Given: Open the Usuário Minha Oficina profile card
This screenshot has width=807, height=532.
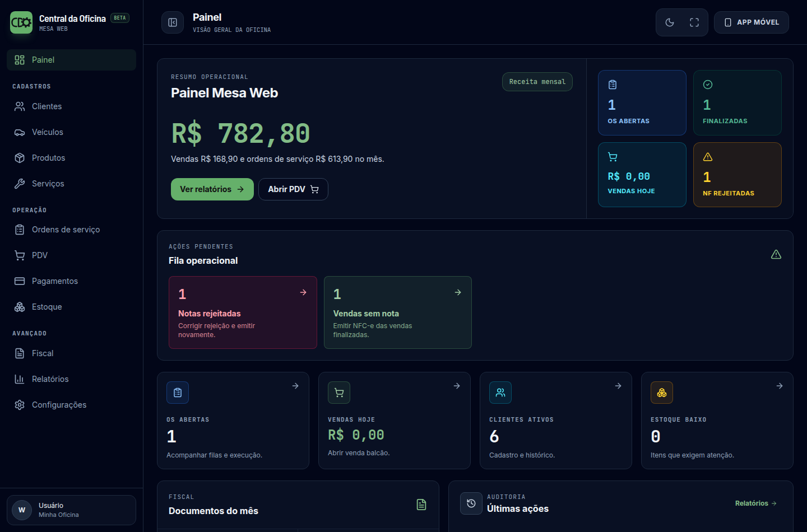Looking at the screenshot, I should click(71, 510).
